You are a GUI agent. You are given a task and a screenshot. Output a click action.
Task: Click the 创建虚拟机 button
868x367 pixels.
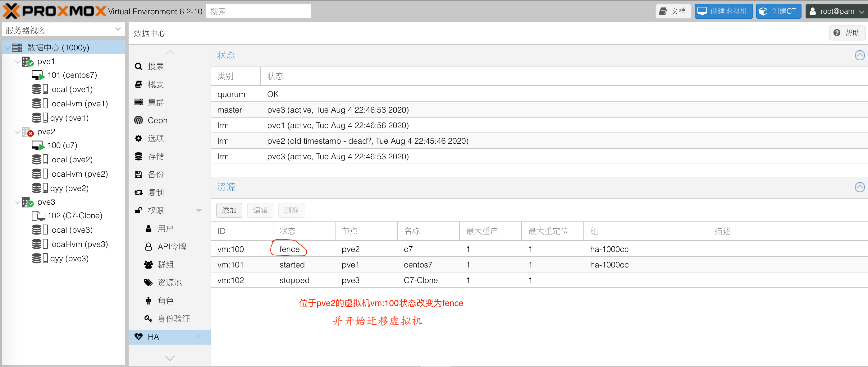pos(724,11)
